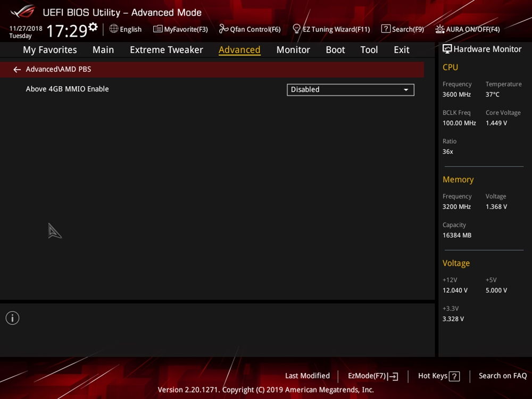The image size is (532, 399).
Task: Click the Disabled dropdown arrow
Action: pos(406,90)
